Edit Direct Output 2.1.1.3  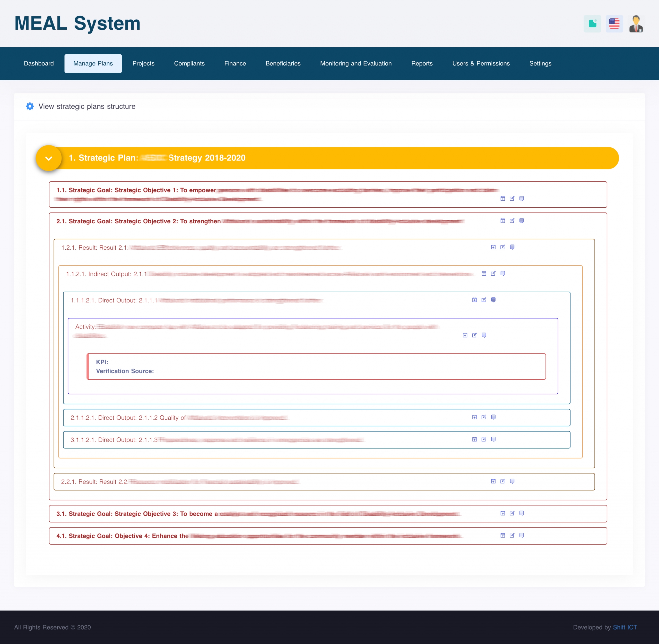coord(484,439)
